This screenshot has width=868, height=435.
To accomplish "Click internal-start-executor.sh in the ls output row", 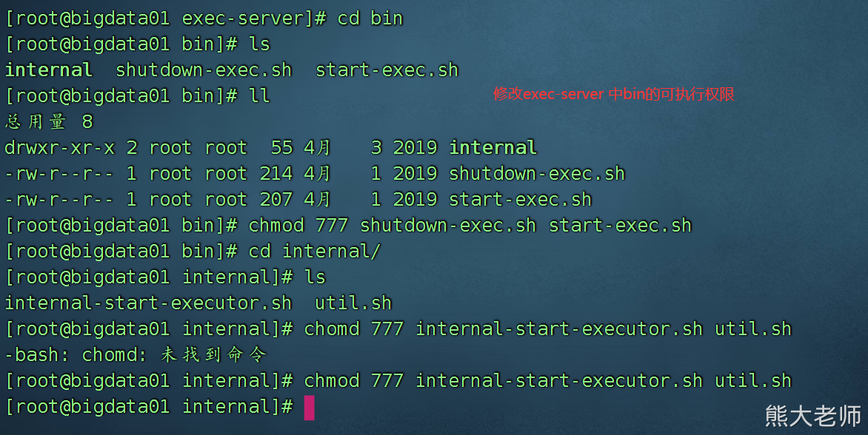I will pyautogui.click(x=148, y=303).
